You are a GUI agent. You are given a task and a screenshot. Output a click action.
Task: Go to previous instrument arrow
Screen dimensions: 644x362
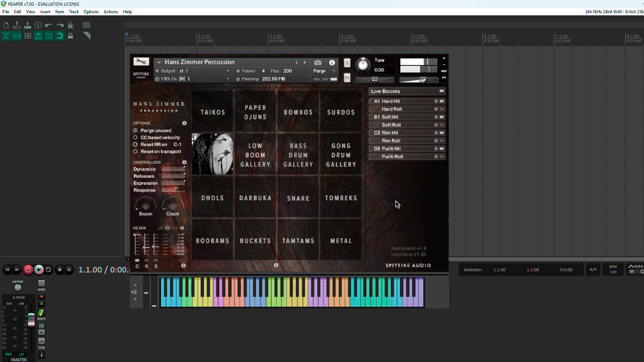296,62
